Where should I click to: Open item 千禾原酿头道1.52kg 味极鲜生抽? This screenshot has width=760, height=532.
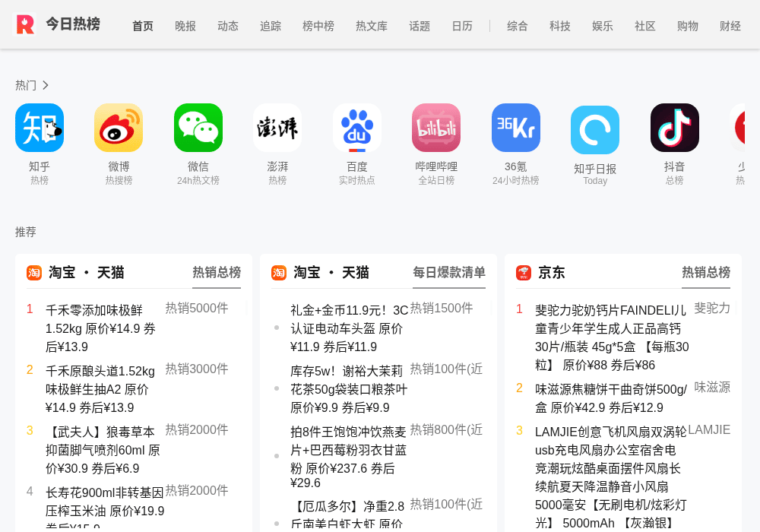[100, 390]
